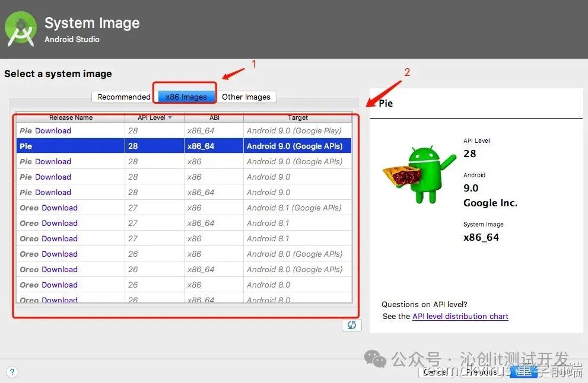Image resolution: width=588 pixels, height=383 pixels.
Task: Open the API level distribution chart link
Action: pyautogui.click(x=460, y=316)
